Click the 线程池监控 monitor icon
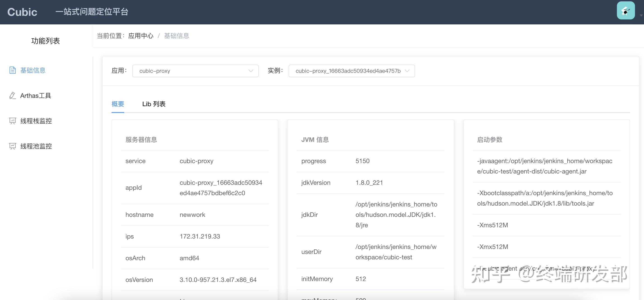 12,146
